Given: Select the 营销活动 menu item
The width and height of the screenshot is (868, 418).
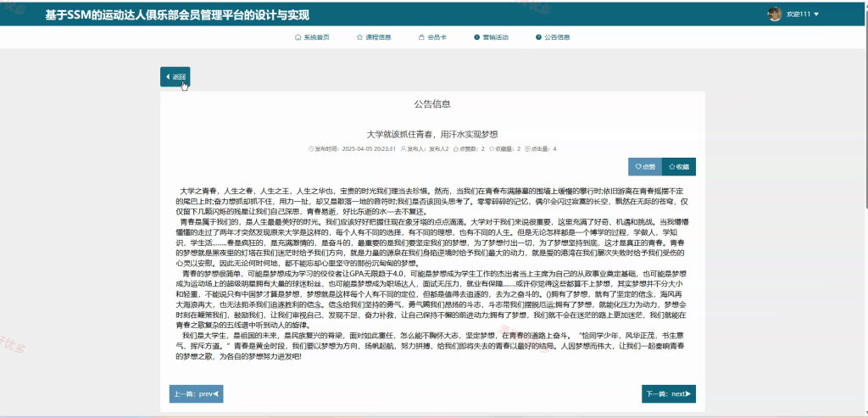Looking at the screenshot, I should pos(491,37).
